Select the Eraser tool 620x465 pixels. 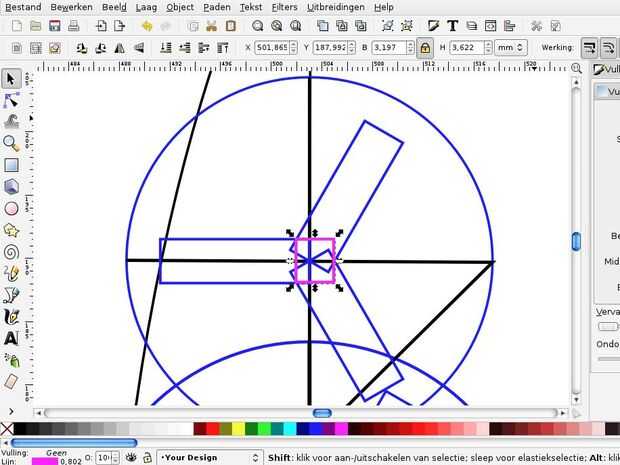pyautogui.click(x=11, y=382)
